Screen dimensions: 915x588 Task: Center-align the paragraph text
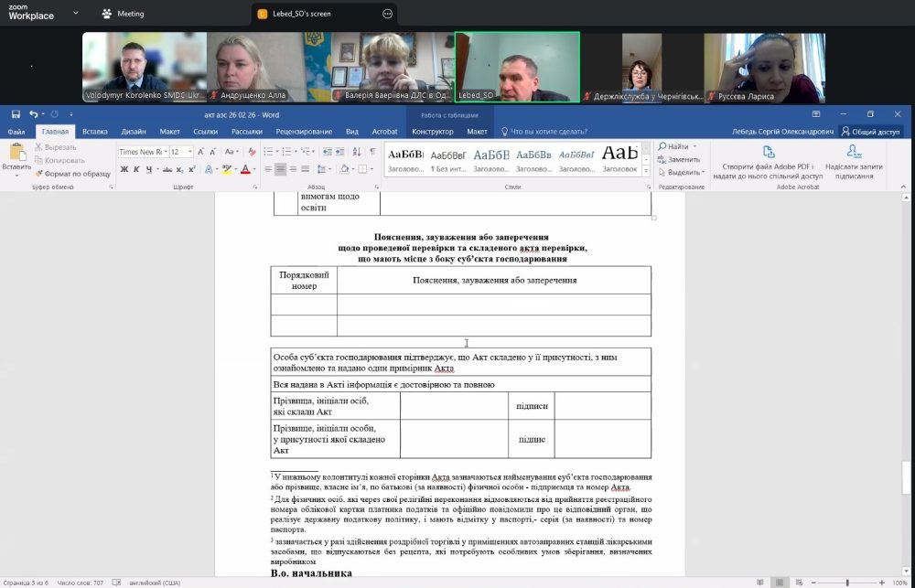coord(281,169)
